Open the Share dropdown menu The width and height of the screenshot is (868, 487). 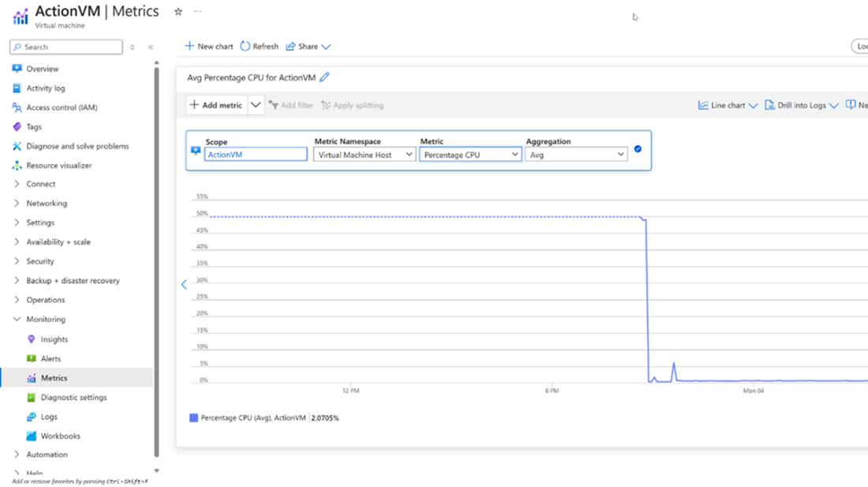(x=326, y=47)
